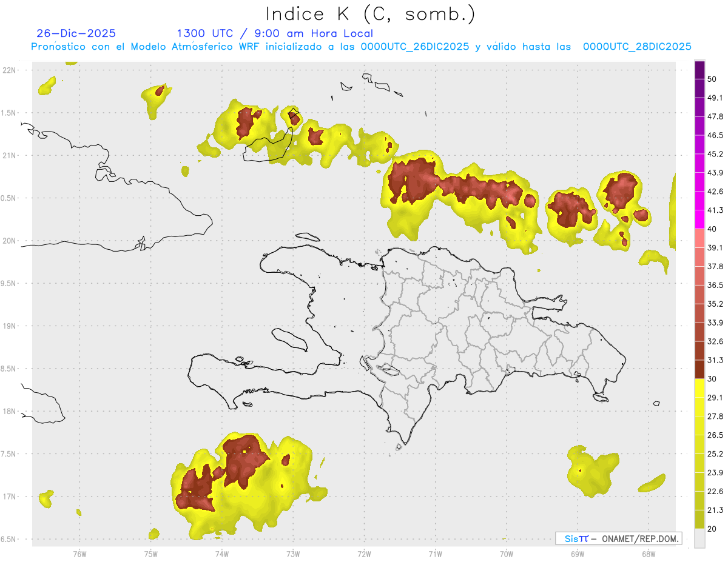This screenshot has width=728, height=562.
Task: Click the colorbar value 46.5
Action: coord(715,135)
